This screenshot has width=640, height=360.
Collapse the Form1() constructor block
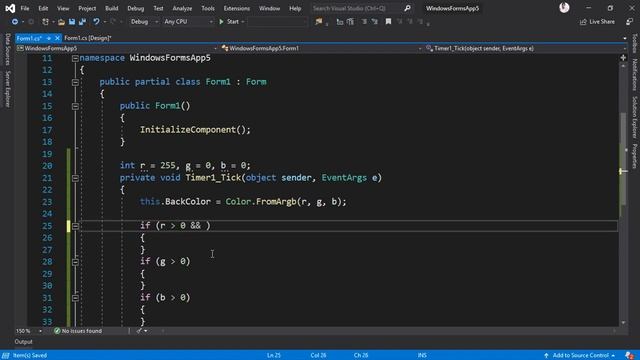(x=75, y=107)
